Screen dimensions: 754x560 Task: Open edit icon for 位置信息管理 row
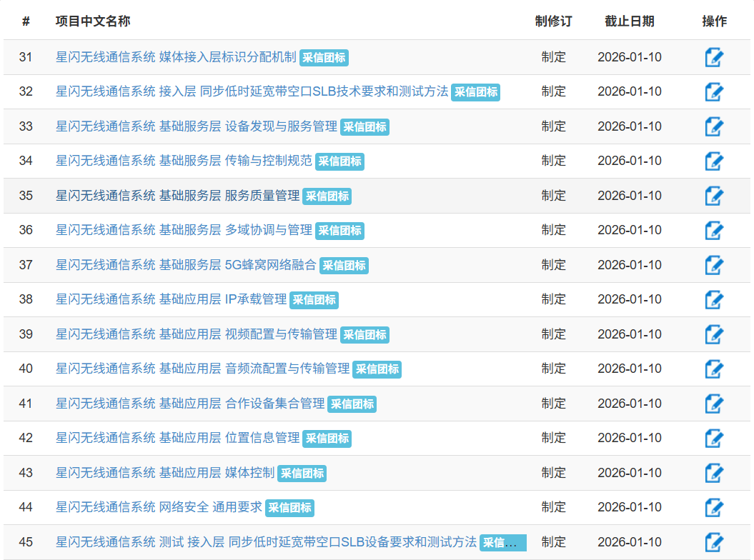pyautogui.click(x=714, y=438)
